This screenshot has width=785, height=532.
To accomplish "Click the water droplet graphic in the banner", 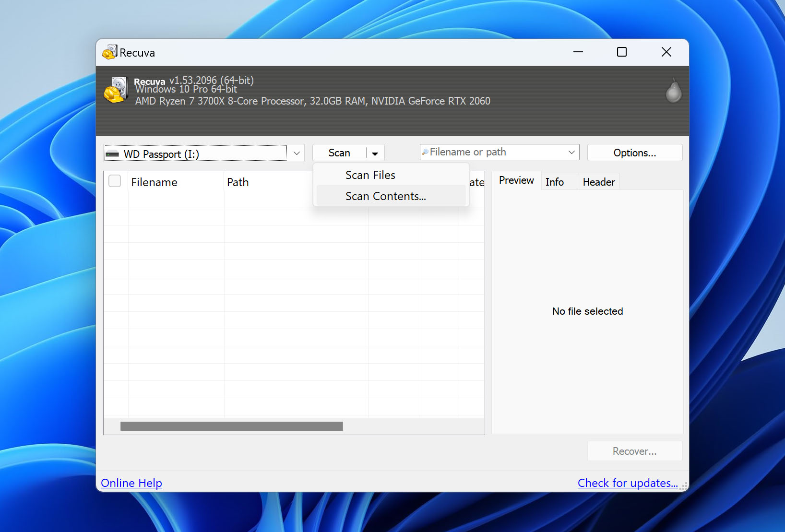I will point(673,91).
